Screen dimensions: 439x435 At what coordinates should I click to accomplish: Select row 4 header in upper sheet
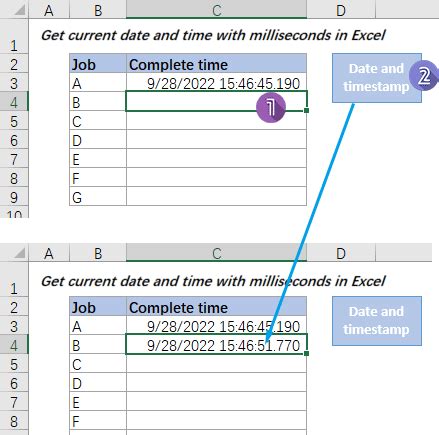coord(14,101)
